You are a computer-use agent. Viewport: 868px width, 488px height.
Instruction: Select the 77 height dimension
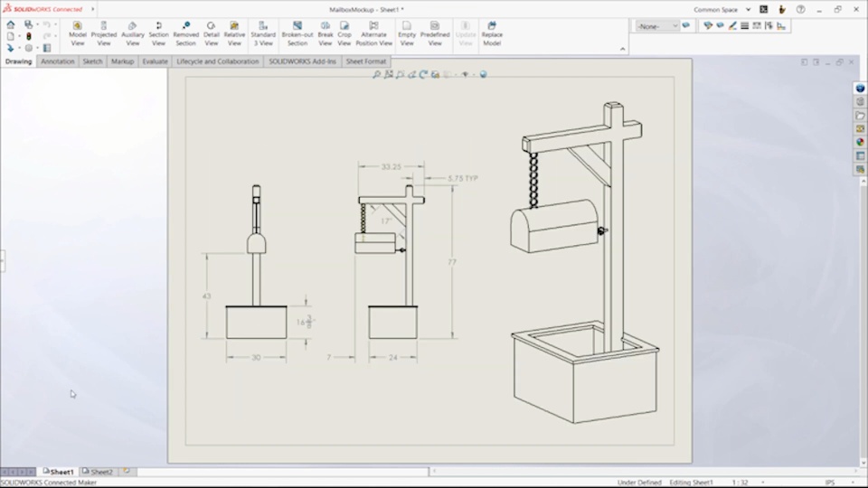point(452,262)
